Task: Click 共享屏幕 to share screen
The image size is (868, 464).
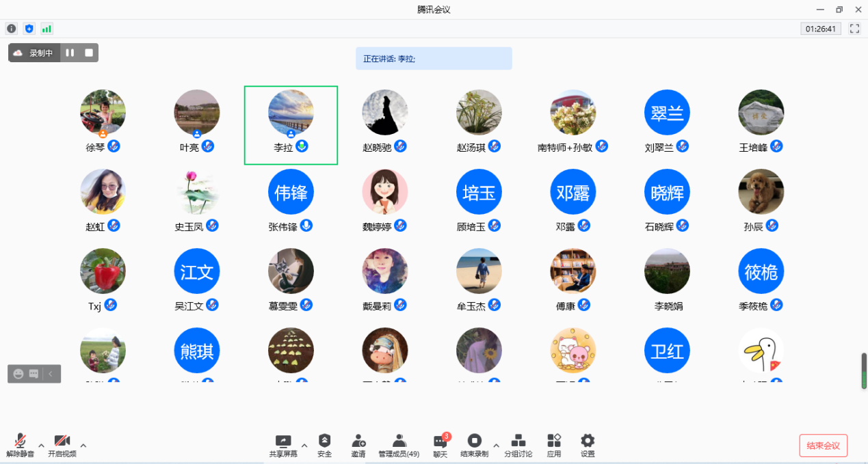Action: tap(282, 445)
